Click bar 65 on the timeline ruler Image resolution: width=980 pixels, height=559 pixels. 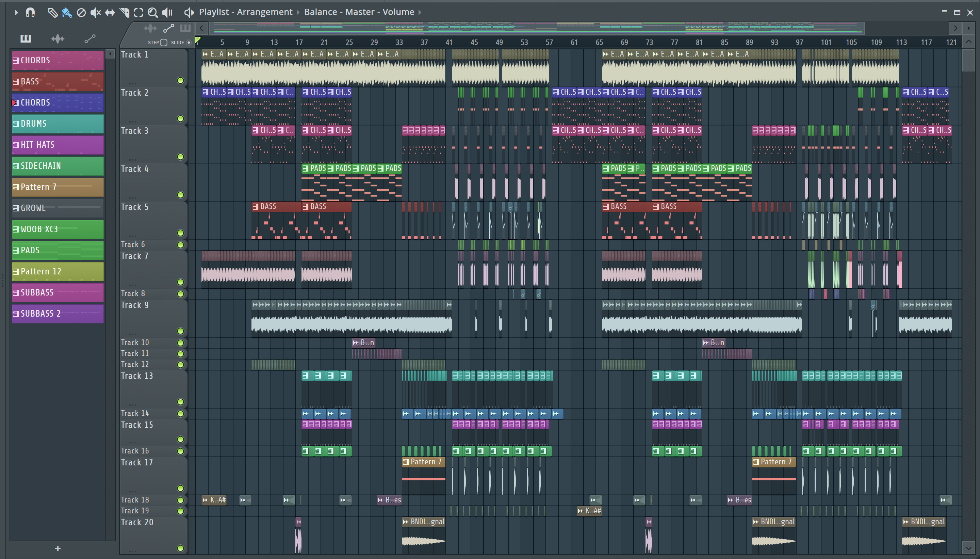(599, 42)
